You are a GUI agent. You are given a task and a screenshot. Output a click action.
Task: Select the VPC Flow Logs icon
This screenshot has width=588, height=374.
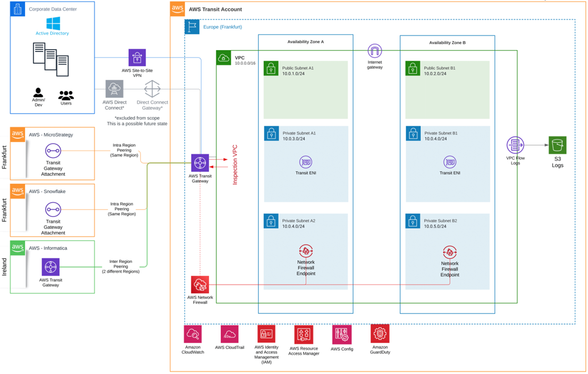515,145
